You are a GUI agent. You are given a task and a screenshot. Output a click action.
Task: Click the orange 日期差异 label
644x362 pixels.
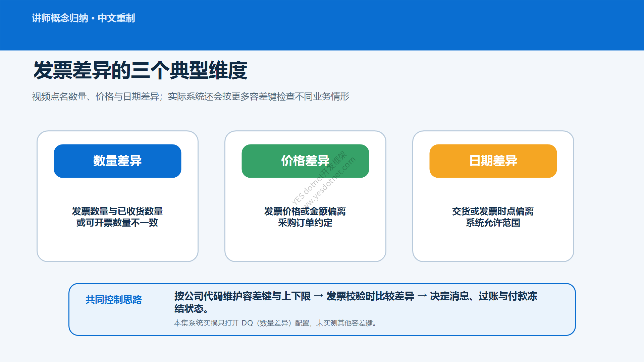(493, 161)
